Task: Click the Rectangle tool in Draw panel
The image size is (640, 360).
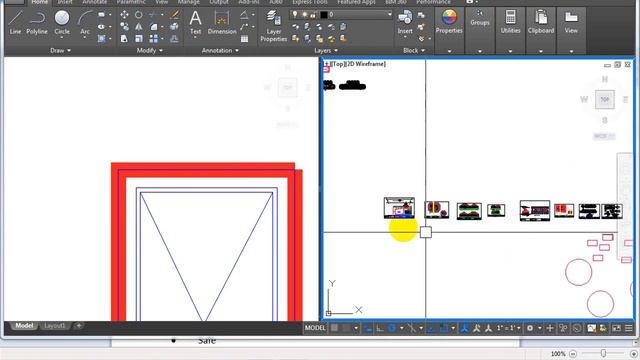Action: click(101, 15)
